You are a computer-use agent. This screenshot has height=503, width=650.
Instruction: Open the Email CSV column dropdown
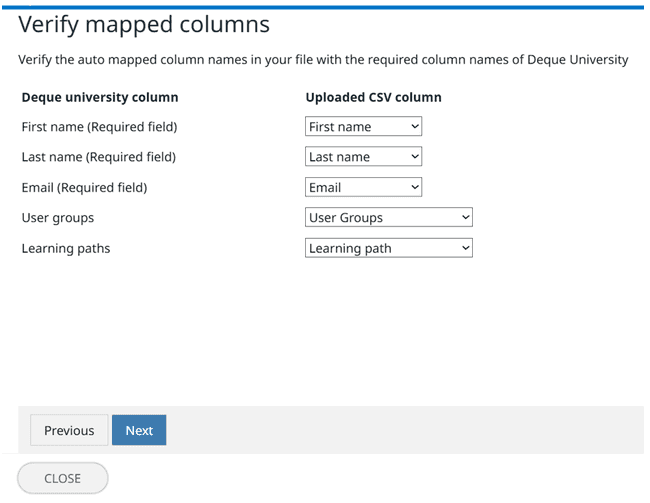363,187
